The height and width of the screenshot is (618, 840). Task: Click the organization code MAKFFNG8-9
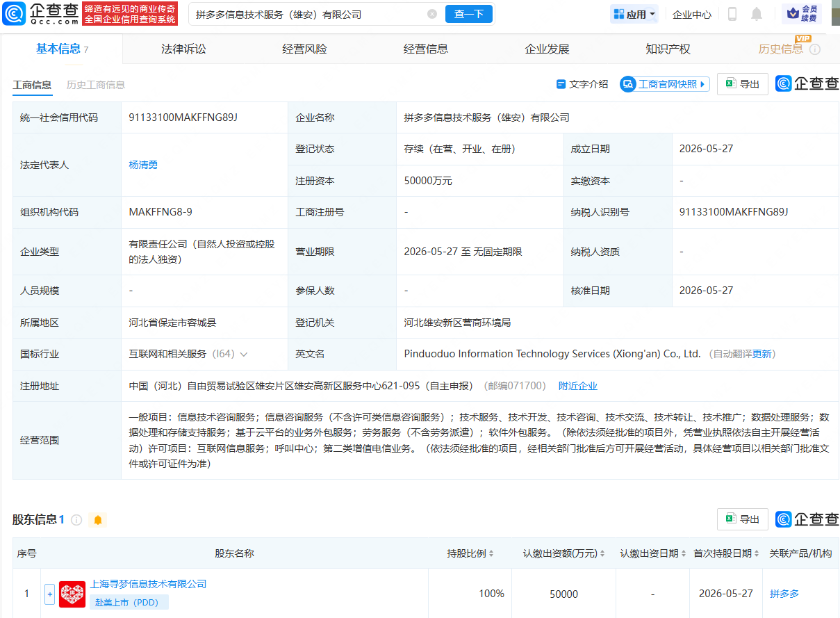point(160,212)
